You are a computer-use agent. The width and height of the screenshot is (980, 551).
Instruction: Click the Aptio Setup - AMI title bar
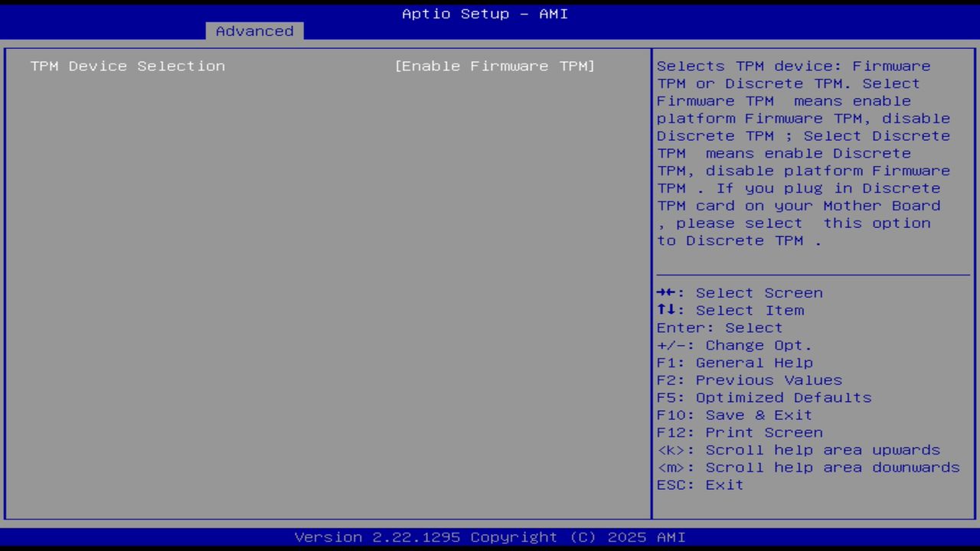coord(485,13)
